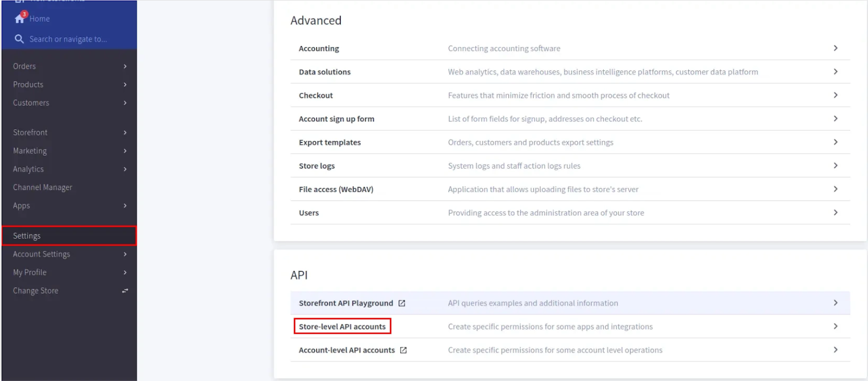Click the Home house icon
868x381 pixels.
tap(20, 18)
